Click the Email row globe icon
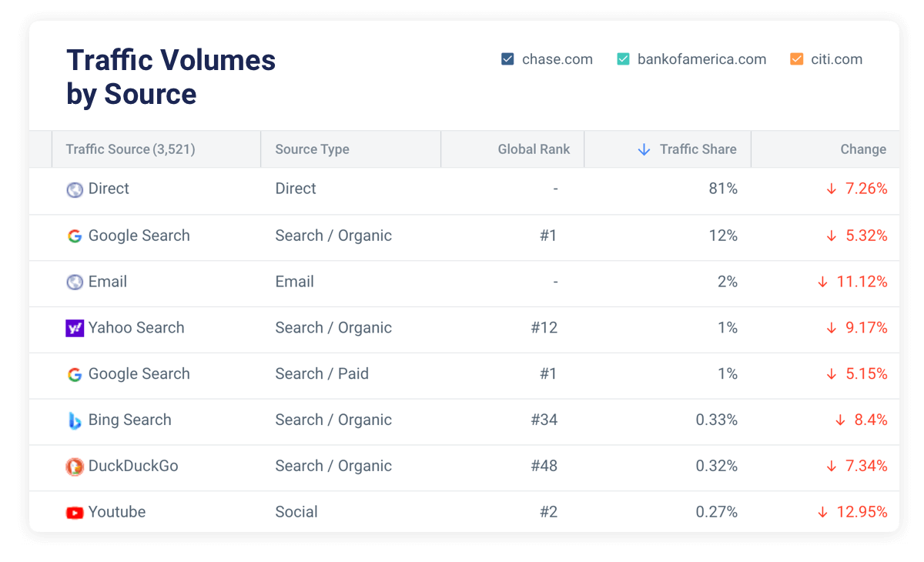924x562 pixels. (75, 283)
